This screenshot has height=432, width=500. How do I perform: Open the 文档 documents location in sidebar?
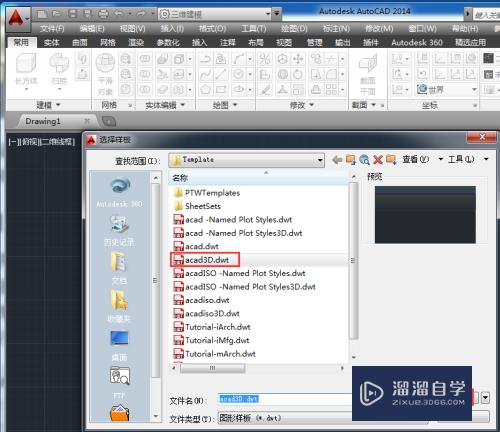119,268
